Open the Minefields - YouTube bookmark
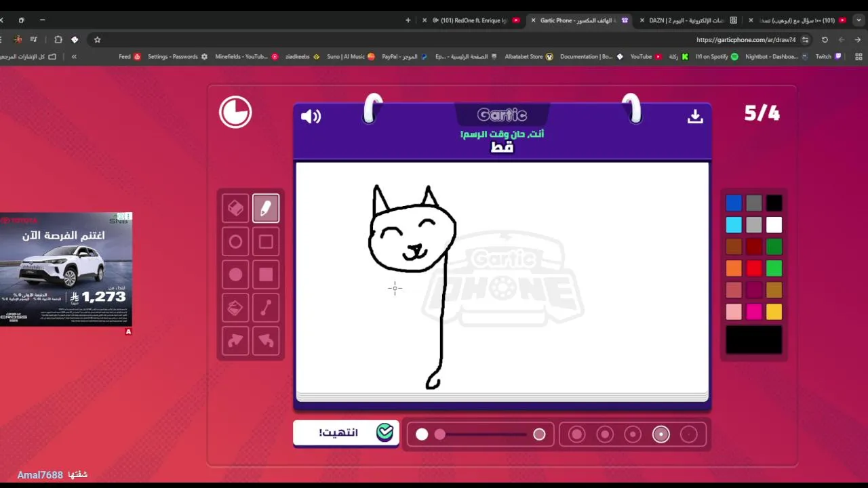The height and width of the screenshot is (488, 868). click(247, 57)
